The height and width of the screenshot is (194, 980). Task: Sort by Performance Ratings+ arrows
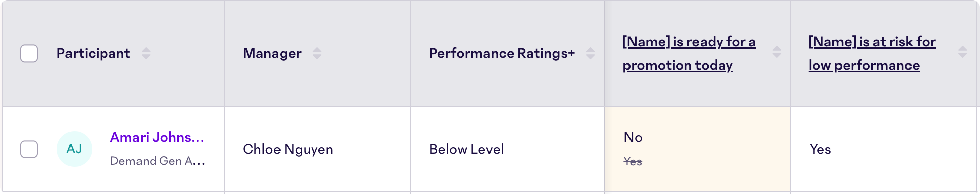(x=591, y=53)
